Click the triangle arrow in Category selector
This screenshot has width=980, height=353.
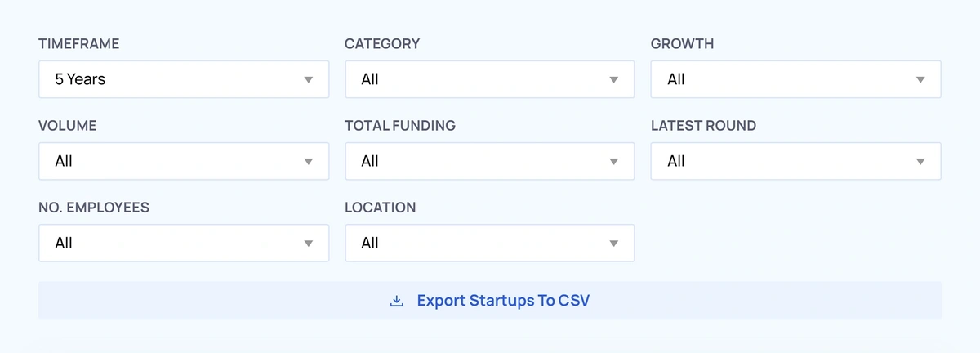[614, 80]
